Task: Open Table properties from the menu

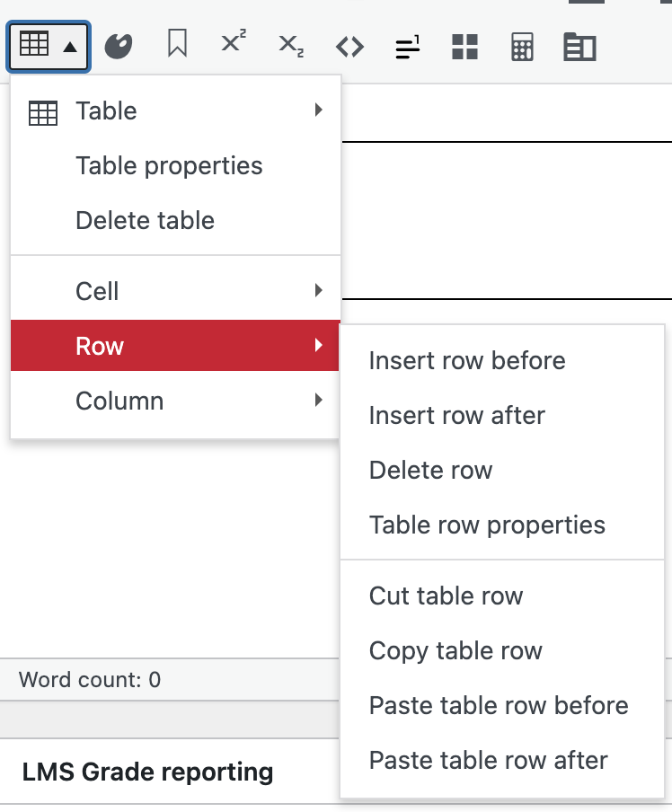Action: click(x=169, y=166)
